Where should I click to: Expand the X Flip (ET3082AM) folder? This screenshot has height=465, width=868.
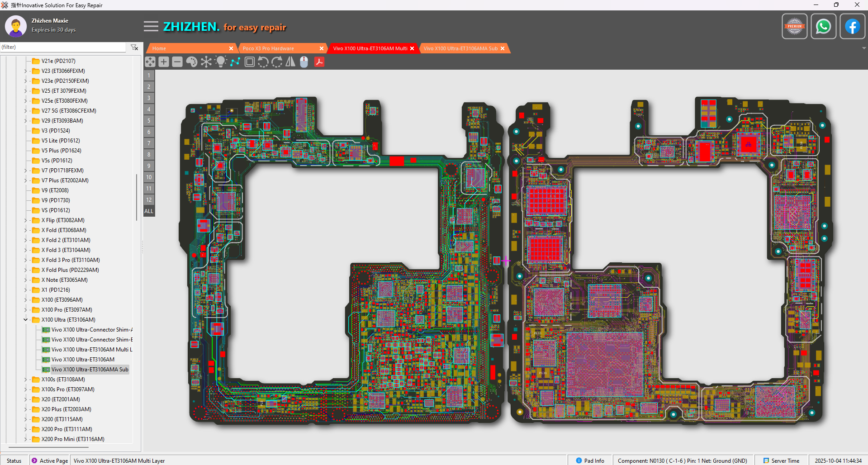click(26, 220)
